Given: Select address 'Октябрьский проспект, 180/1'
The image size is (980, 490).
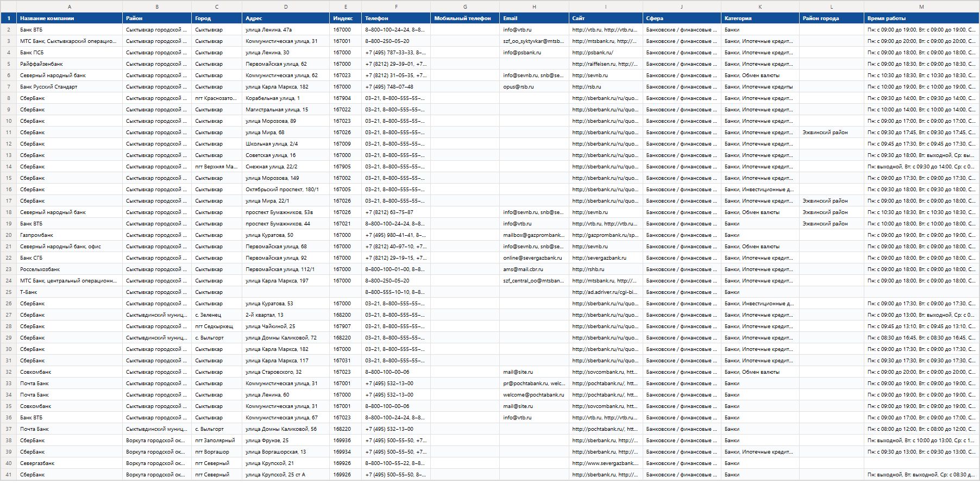Looking at the screenshot, I should point(286,190).
